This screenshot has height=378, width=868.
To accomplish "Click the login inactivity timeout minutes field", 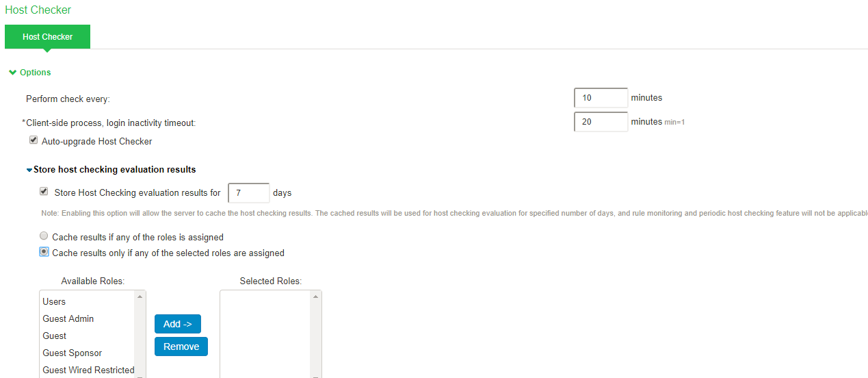I will 601,122.
